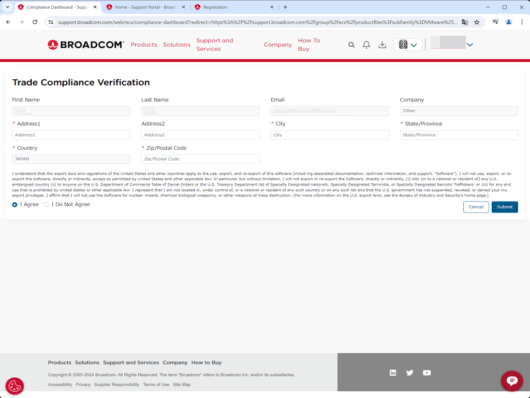530x398 pixels.
Task: Focus the State/Province input field
Action: click(459, 135)
